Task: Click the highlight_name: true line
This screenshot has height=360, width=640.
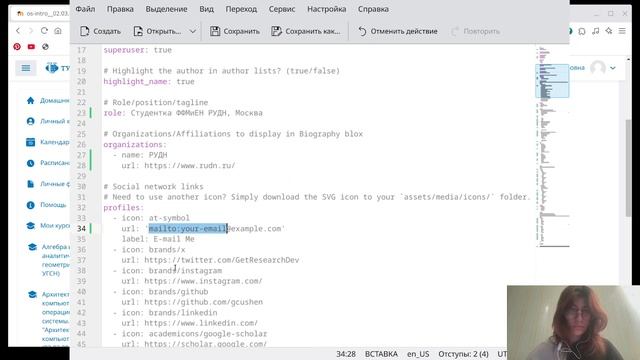Action: [x=149, y=82]
